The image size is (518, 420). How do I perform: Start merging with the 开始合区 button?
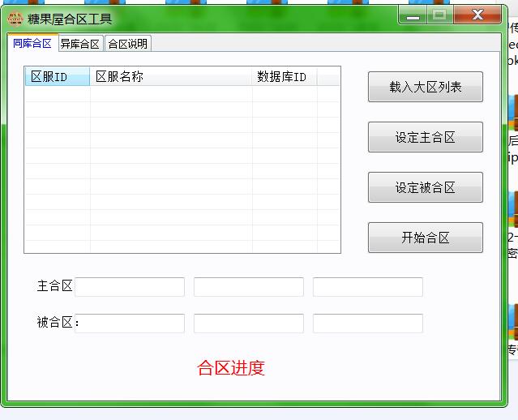(425, 238)
